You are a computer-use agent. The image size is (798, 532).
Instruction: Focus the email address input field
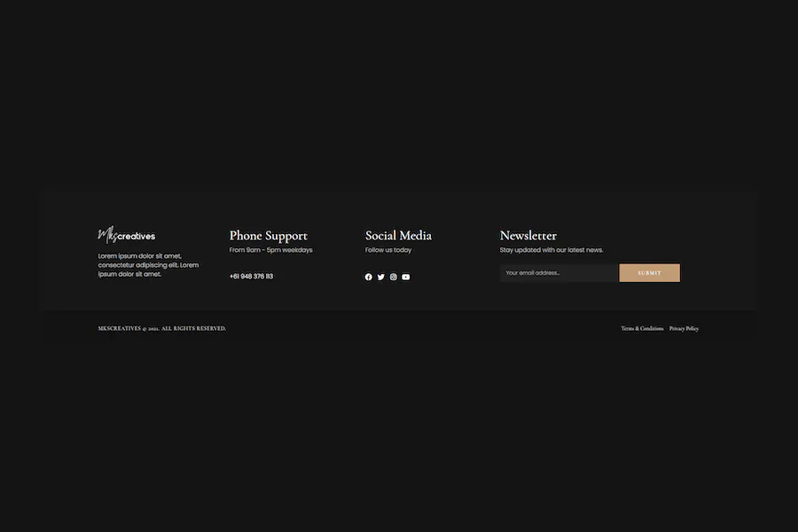click(559, 273)
